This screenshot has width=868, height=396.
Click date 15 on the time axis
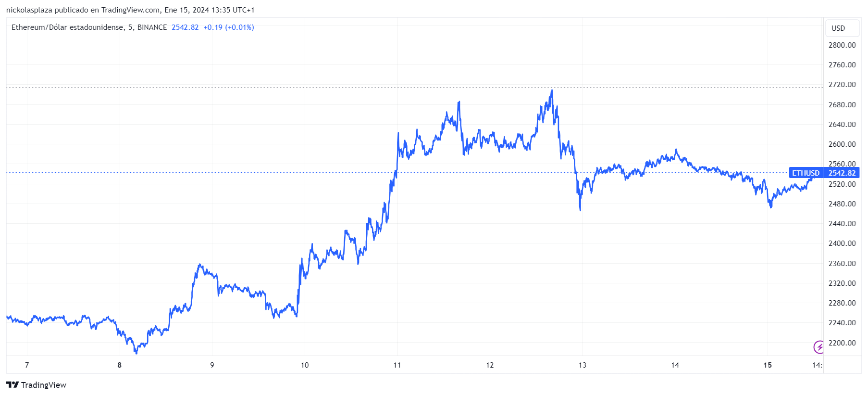[x=768, y=365]
